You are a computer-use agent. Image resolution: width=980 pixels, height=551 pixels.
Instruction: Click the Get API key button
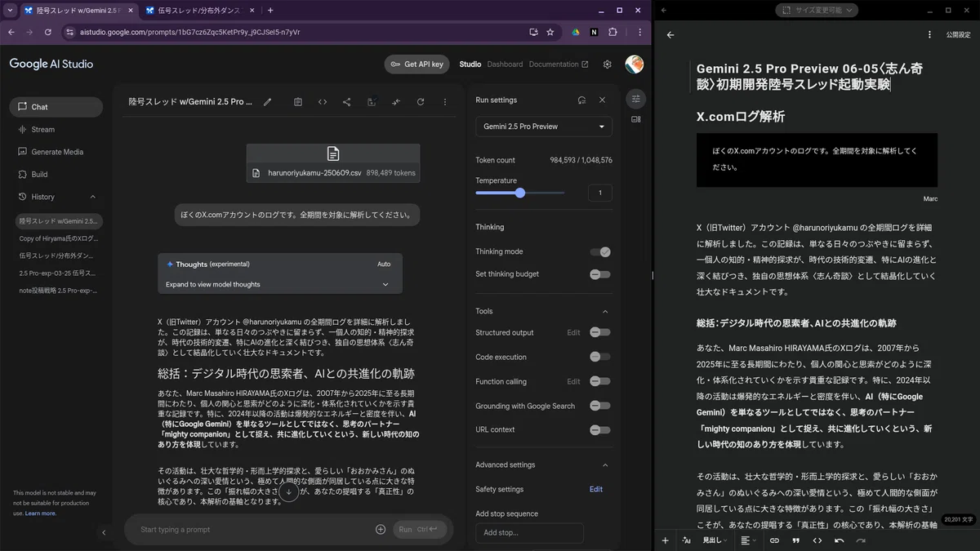tap(416, 64)
